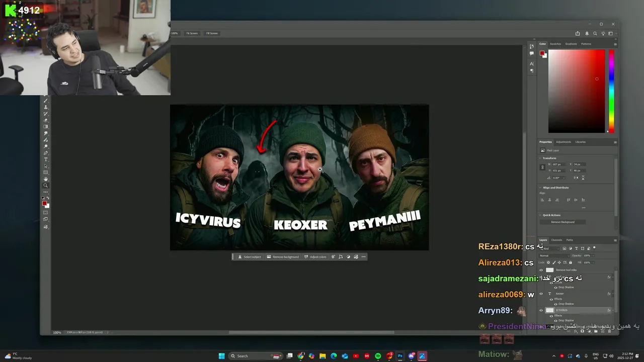This screenshot has width=644, height=362.
Task: Open the notifications bell in Photoshop
Action: 587,33
